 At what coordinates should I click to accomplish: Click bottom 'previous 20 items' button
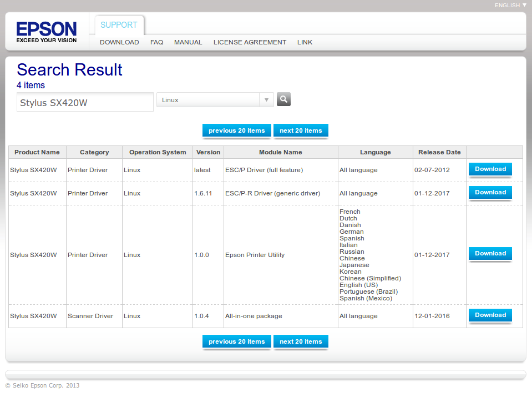[x=237, y=341]
